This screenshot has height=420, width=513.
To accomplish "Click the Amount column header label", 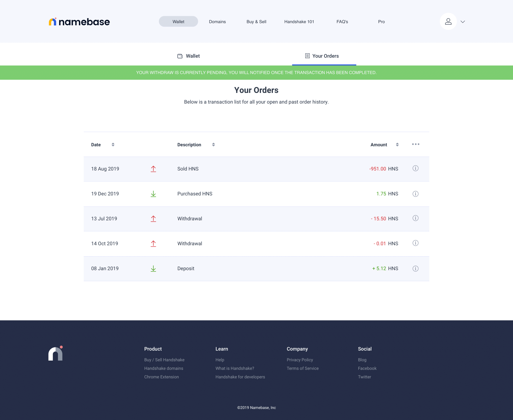I will click(x=379, y=145).
